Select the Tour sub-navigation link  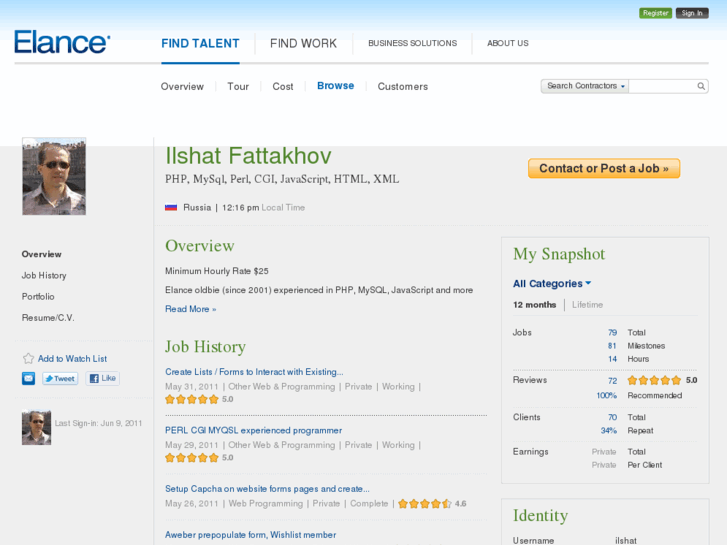(238, 87)
